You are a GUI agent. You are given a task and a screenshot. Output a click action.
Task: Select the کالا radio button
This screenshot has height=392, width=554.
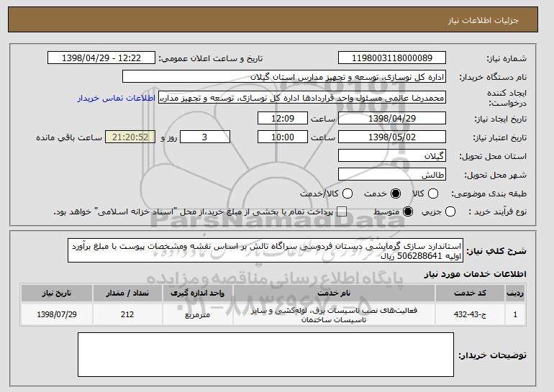[x=433, y=193]
